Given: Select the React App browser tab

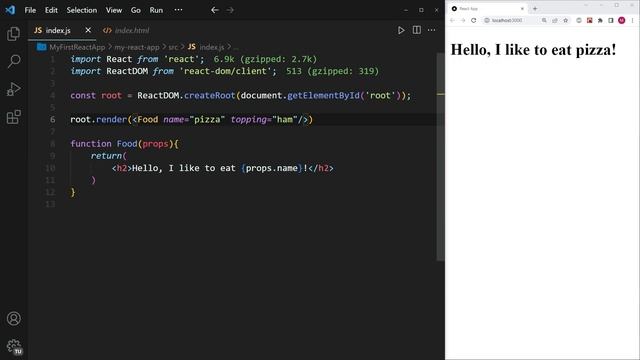Looking at the screenshot, I should [487, 9].
